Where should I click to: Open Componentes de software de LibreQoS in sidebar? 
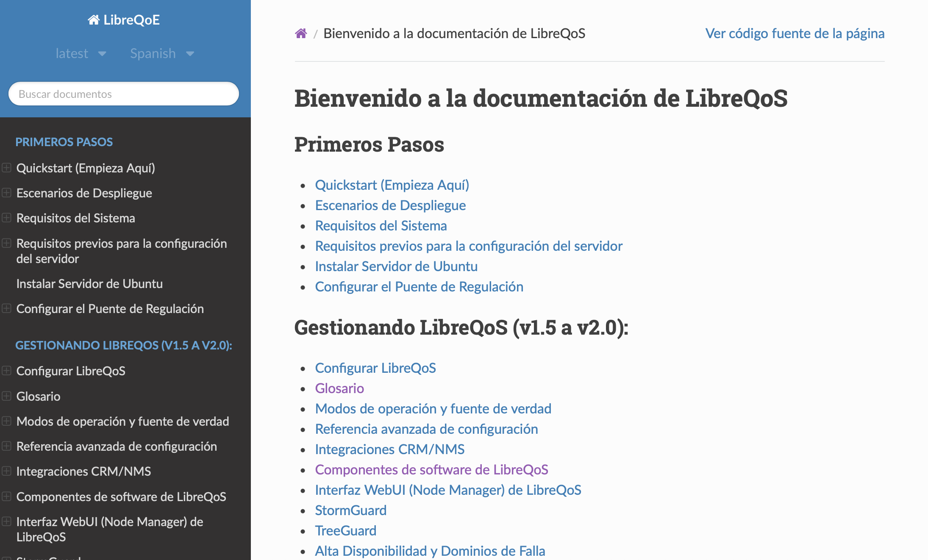pos(121,496)
